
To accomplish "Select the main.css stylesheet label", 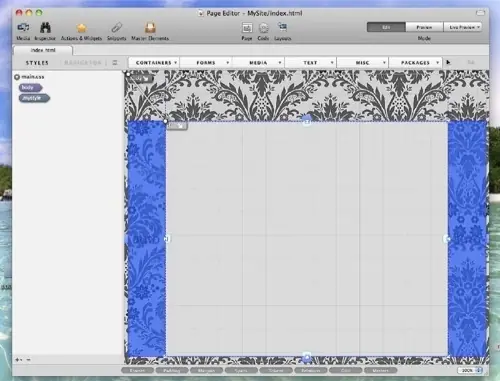I will pyautogui.click(x=33, y=77).
